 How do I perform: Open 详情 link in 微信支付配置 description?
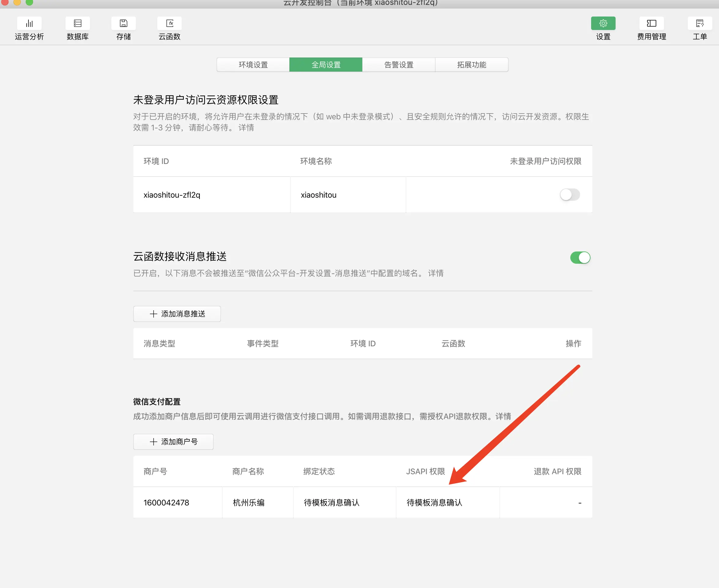click(503, 416)
